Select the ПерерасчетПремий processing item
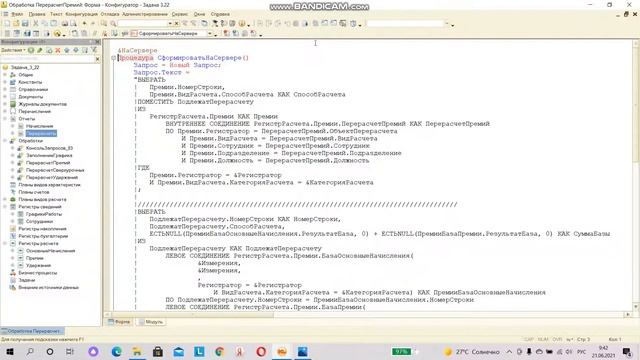Image resolution: width=640 pixels, height=360 pixels. coord(48,163)
